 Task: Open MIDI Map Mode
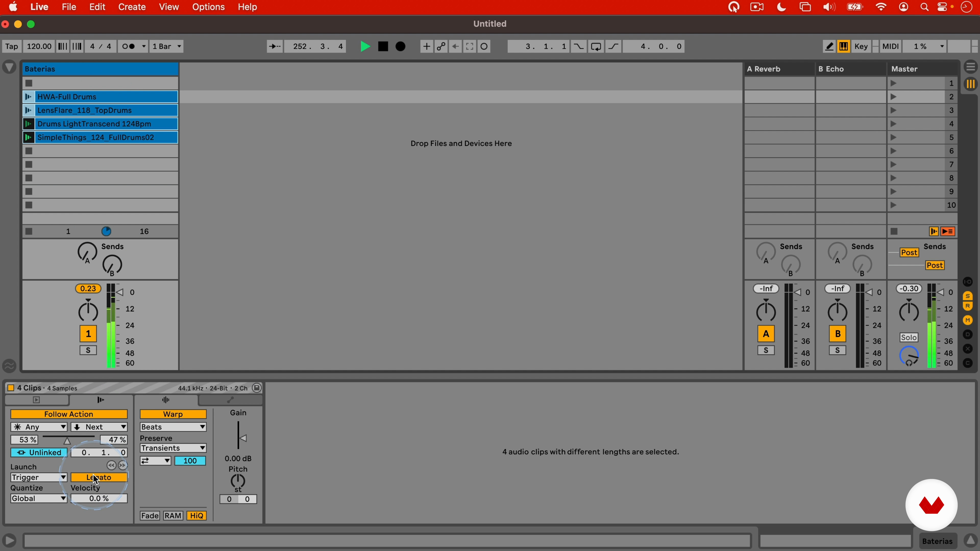[x=891, y=46]
